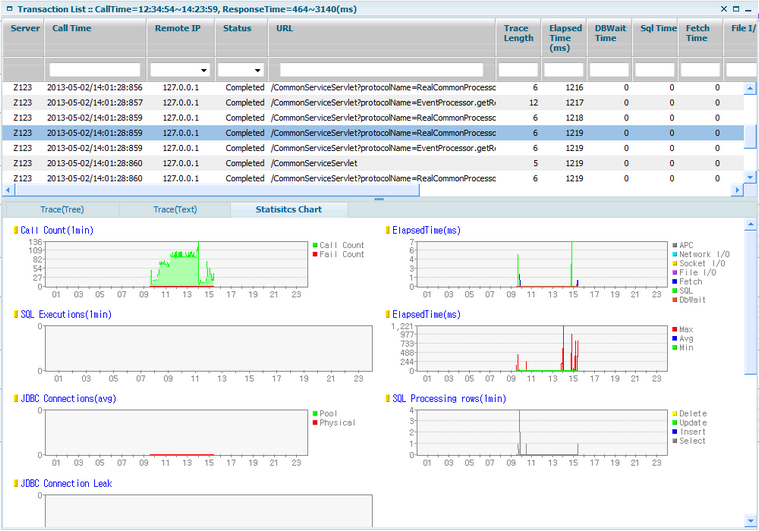This screenshot has height=531, width=759.
Task: Select the Statistics Chart tab
Action: click(289, 209)
